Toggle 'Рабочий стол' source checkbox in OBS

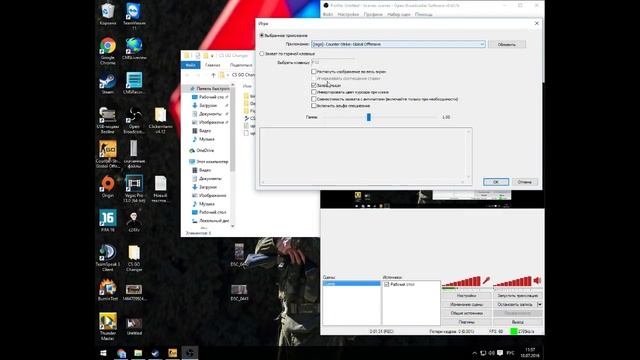coord(387,284)
